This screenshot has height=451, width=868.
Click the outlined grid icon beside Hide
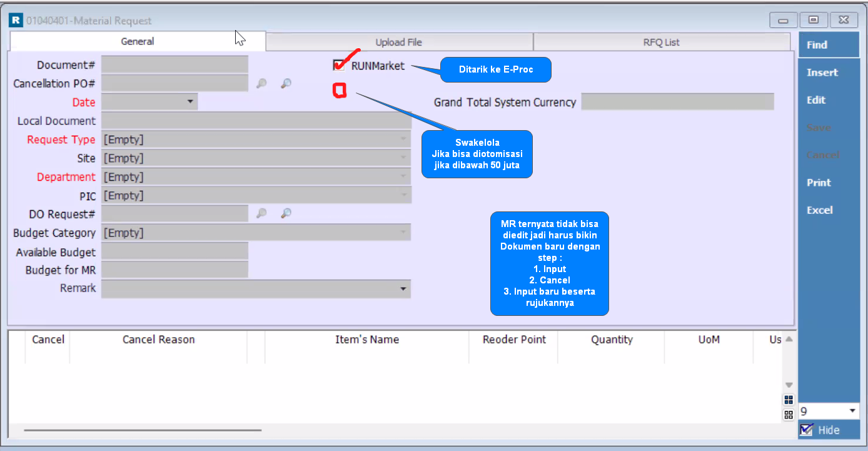pos(789,415)
